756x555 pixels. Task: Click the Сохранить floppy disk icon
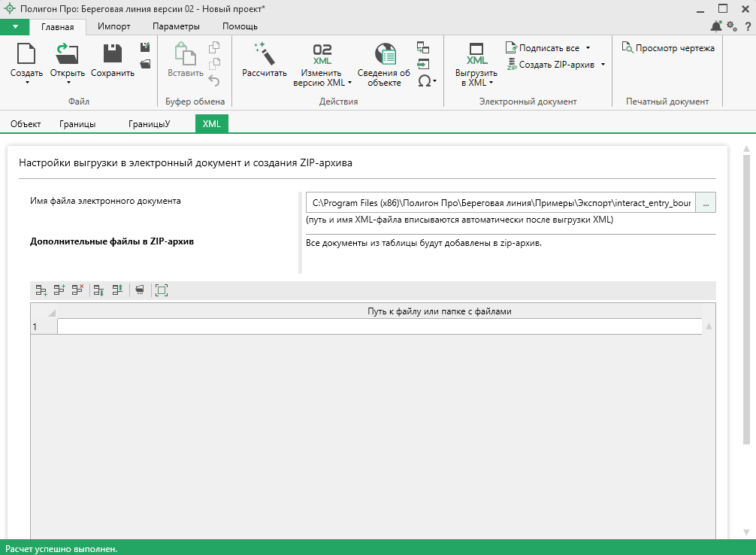[x=113, y=54]
